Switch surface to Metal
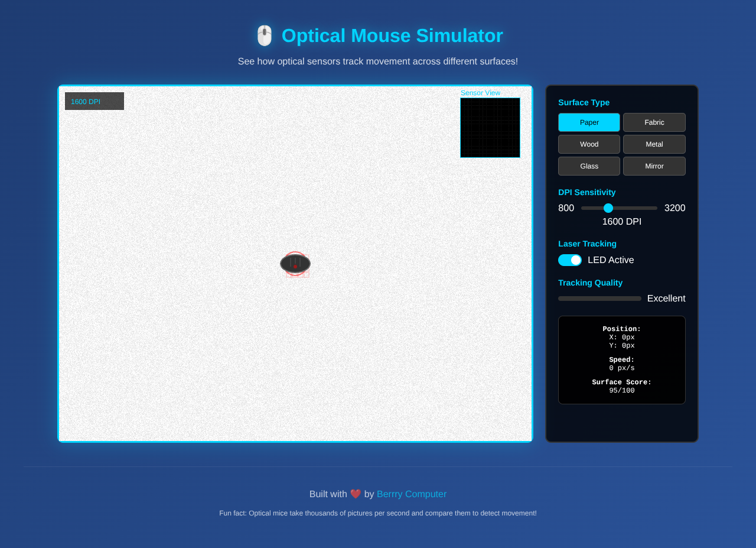The height and width of the screenshot is (548, 756). pos(654,144)
